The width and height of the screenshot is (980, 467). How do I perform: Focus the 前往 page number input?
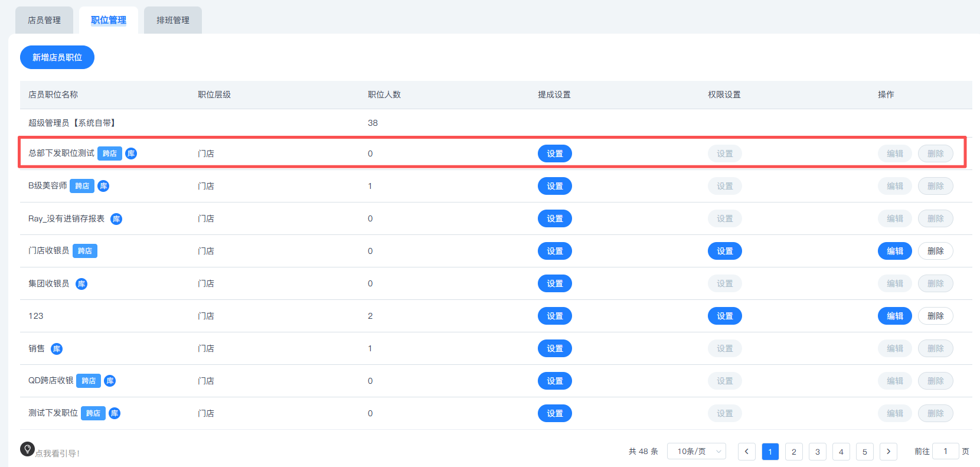coord(945,452)
